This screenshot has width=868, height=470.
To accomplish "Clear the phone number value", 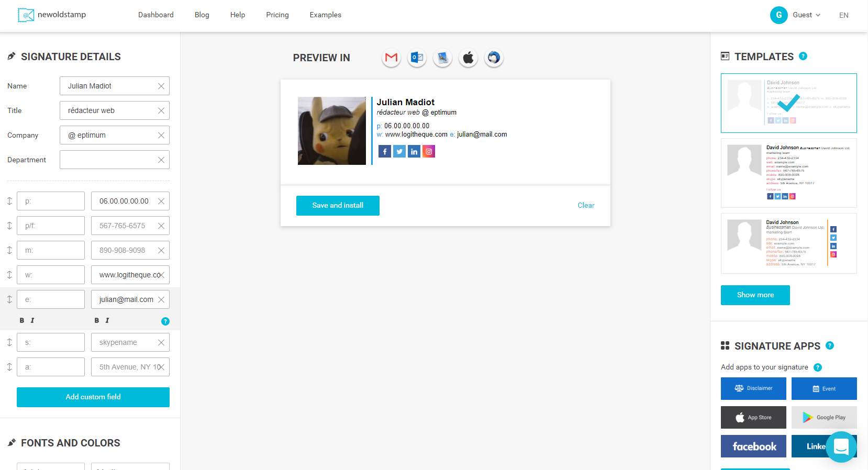I will pyautogui.click(x=161, y=201).
